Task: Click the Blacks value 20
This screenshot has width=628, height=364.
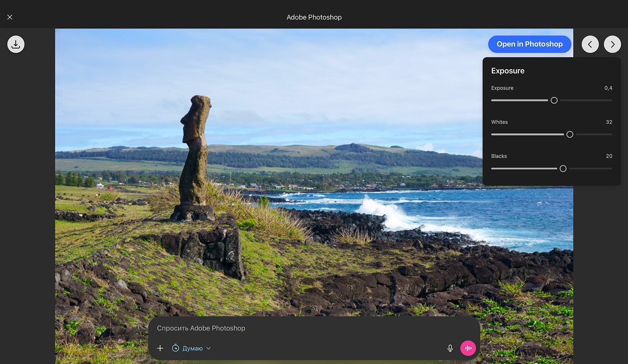Action: coord(609,156)
